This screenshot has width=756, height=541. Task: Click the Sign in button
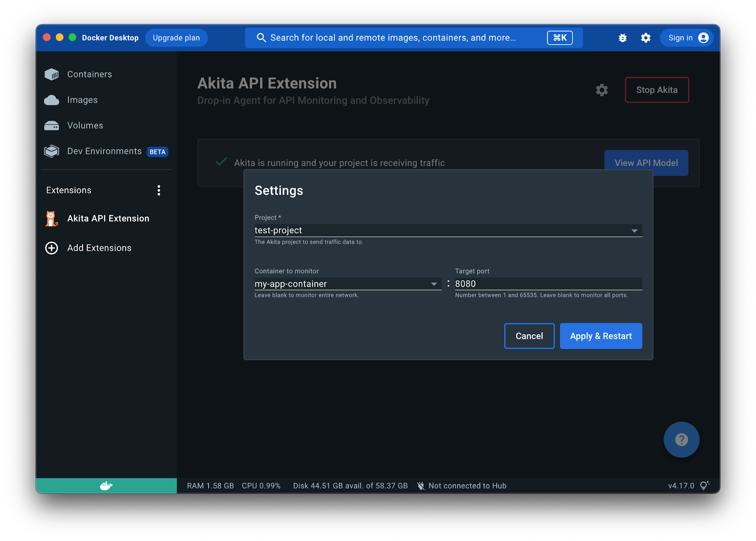pyautogui.click(x=687, y=38)
